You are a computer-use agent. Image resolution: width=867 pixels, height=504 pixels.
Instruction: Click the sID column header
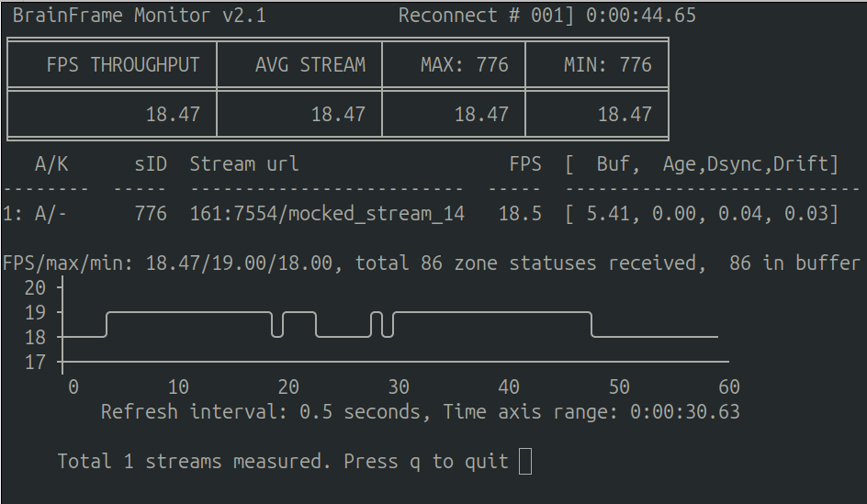point(151,164)
